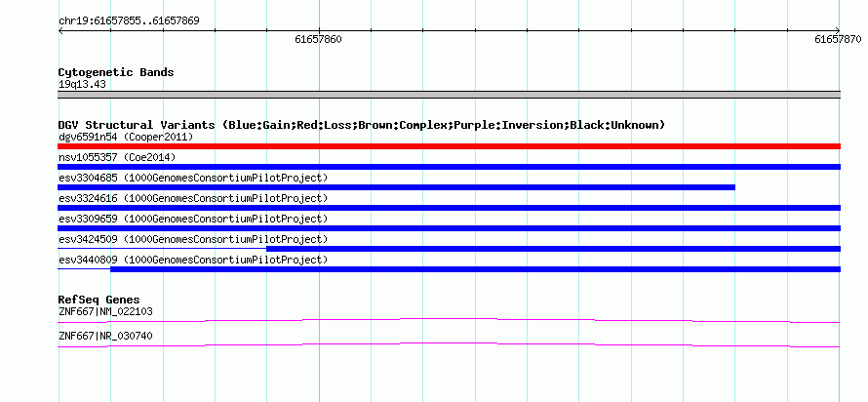Click the dgv6591n54 (Cooper2011) label
Viewport: 868px width, 402px height.
click(126, 137)
